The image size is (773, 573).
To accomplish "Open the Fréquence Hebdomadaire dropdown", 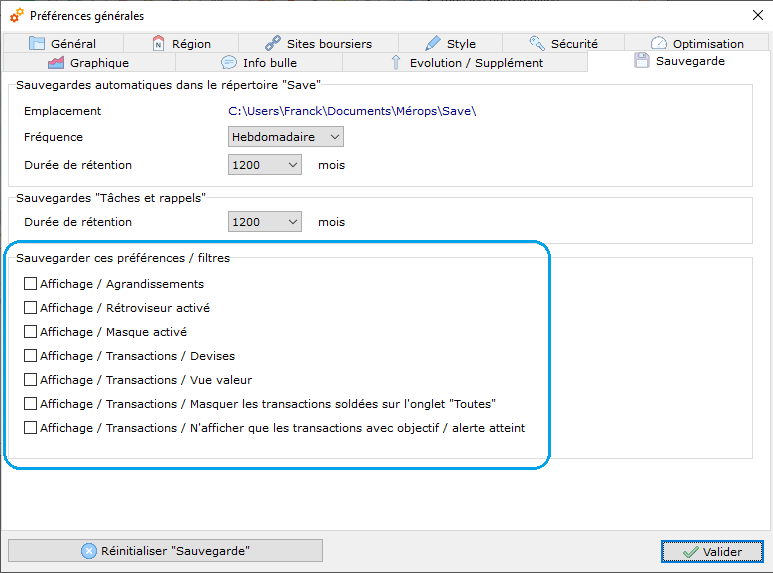I will coord(286,137).
